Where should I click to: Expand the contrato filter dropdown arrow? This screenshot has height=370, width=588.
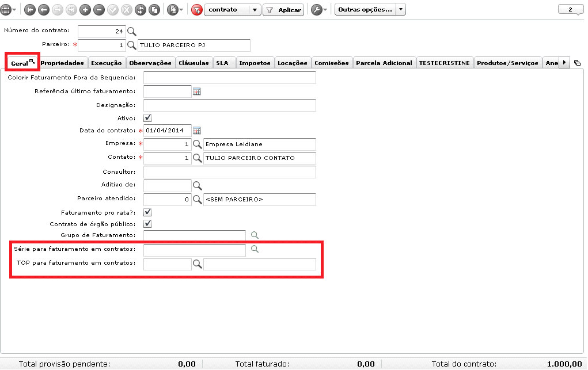(255, 10)
